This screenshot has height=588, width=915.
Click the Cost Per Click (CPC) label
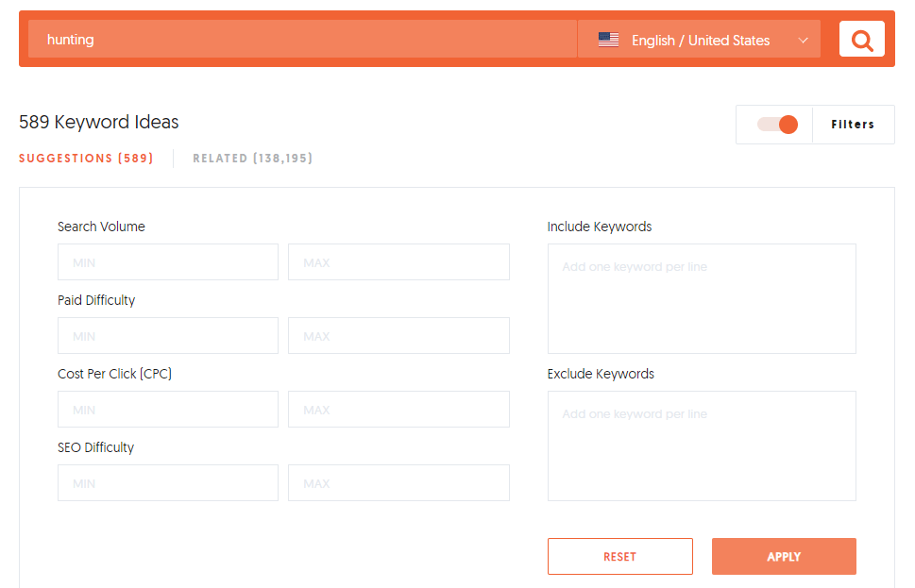click(x=114, y=374)
